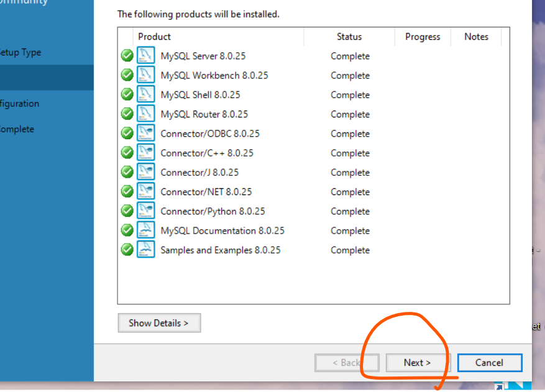
Task: Click green checkmark beside MySQL Shell 8.0.25
Action: (x=127, y=94)
